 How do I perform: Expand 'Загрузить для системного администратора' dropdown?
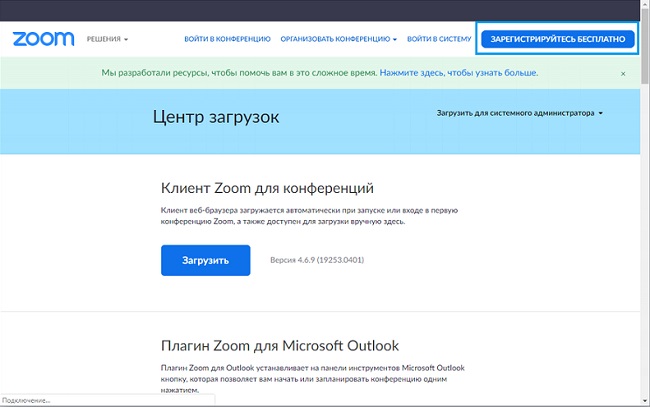(x=519, y=113)
